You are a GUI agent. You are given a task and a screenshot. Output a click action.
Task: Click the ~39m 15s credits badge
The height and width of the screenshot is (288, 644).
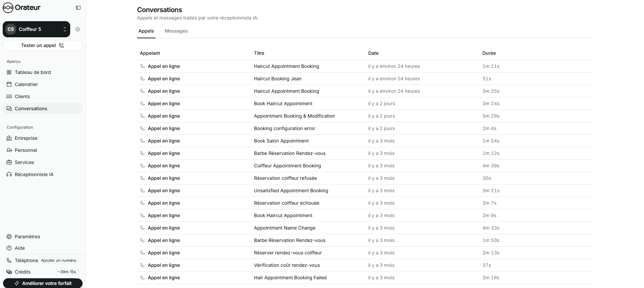[x=67, y=272]
